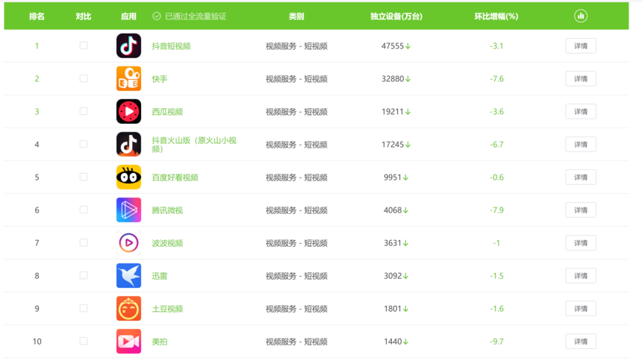
Task: Tick the compare checkbox for 百度好看视频
Action: click(84, 177)
